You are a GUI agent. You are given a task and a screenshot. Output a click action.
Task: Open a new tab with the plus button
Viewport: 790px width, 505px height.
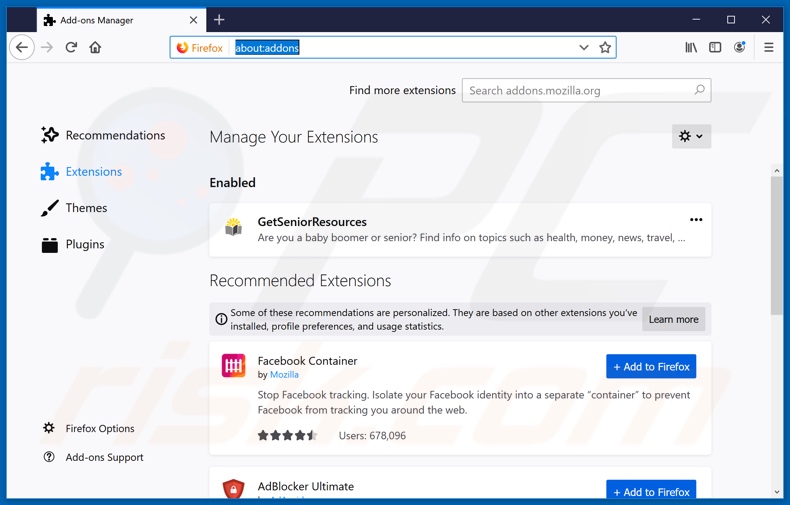point(219,20)
